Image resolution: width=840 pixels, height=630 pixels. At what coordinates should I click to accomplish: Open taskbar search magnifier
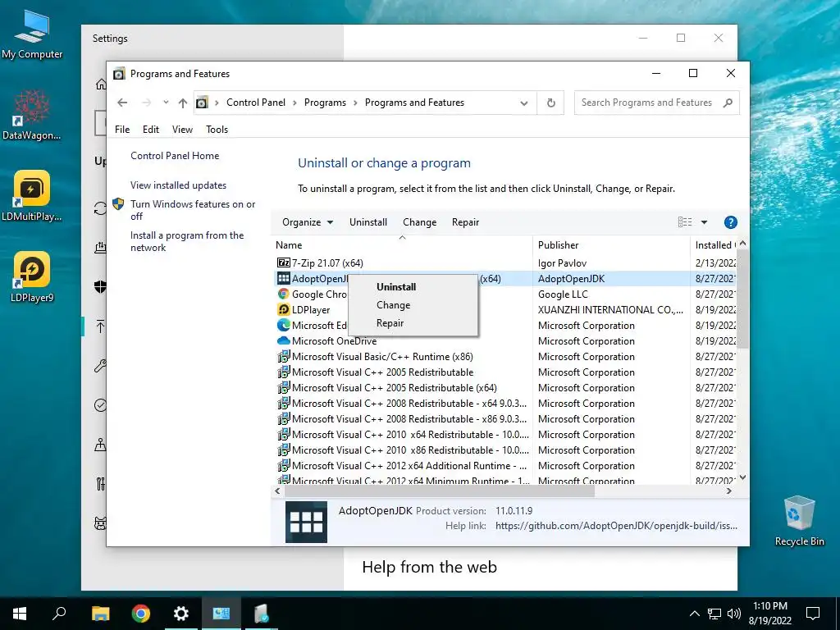click(x=59, y=614)
